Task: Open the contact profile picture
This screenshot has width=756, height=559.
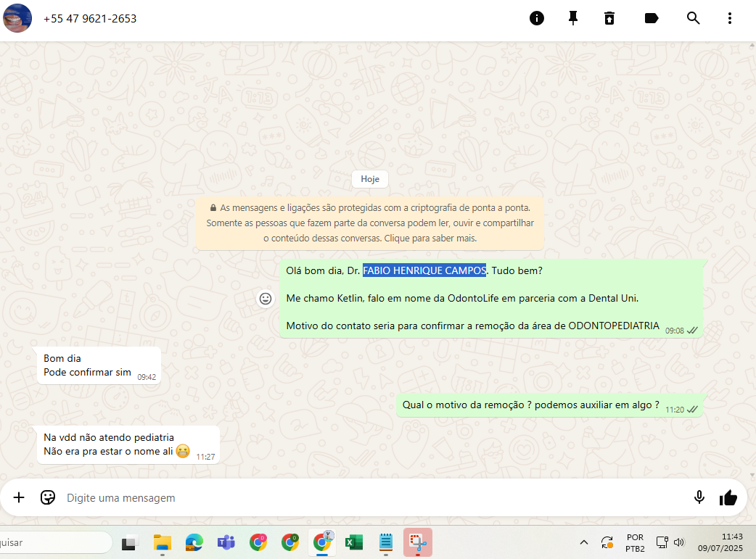Action: tap(17, 18)
